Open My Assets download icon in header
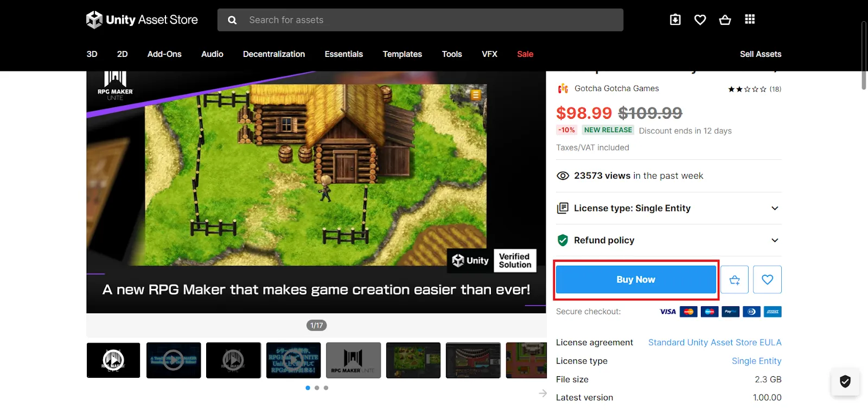 point(675,20)
